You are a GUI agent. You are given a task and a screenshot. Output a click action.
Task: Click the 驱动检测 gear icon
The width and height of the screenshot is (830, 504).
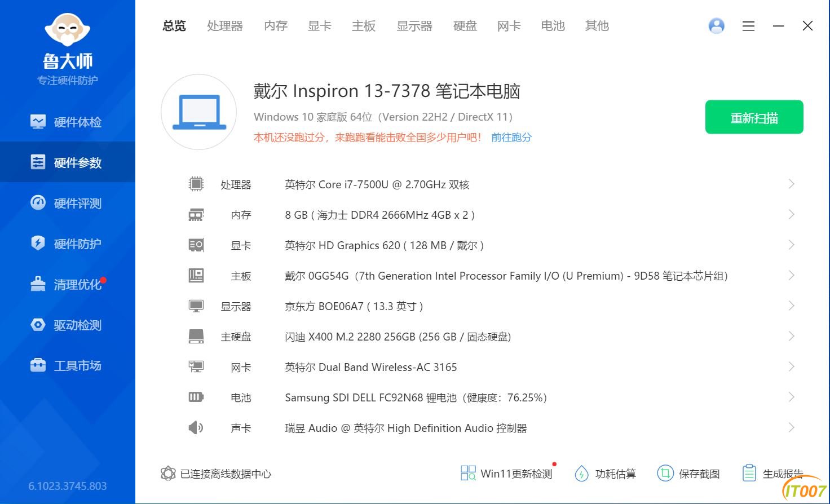point(38,325)
